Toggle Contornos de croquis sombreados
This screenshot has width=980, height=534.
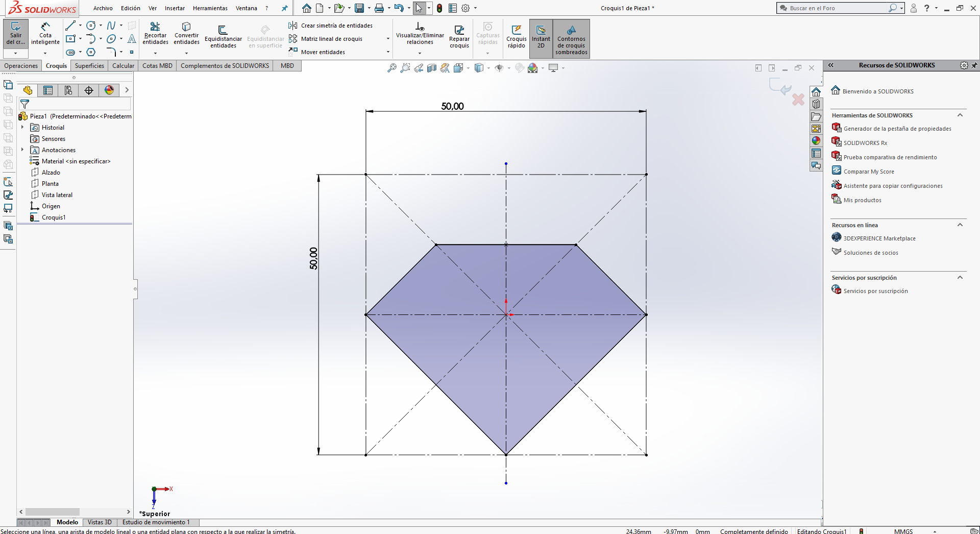point(571,39)
